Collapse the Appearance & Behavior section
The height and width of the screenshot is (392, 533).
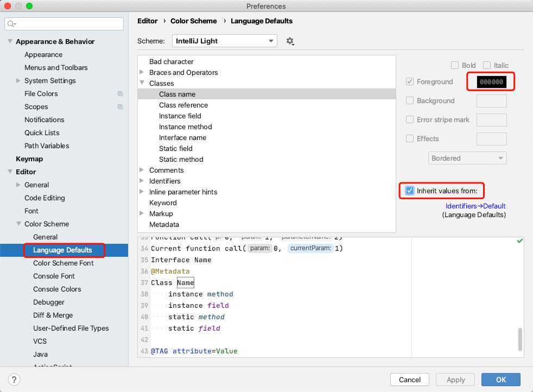[10, 41]
